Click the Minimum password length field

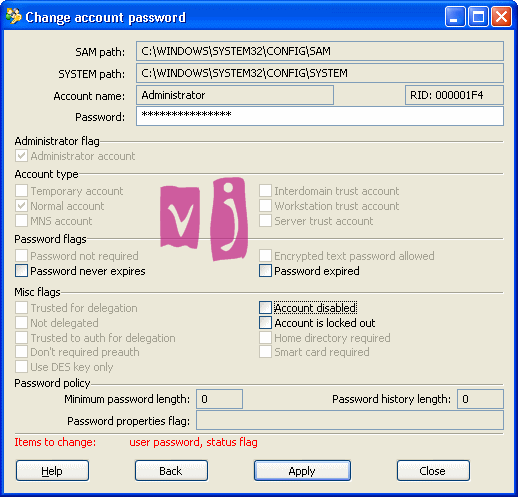tap(219, 399)
